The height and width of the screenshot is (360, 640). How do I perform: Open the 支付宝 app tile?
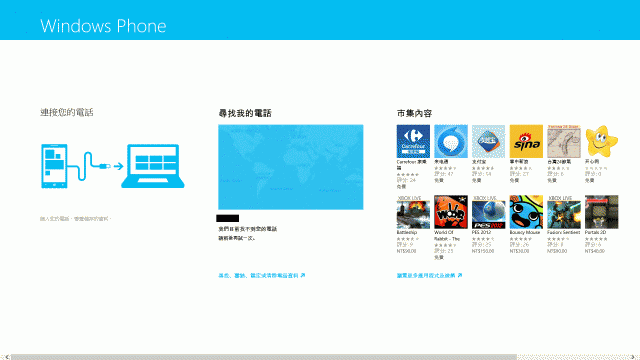pos(488,141)
